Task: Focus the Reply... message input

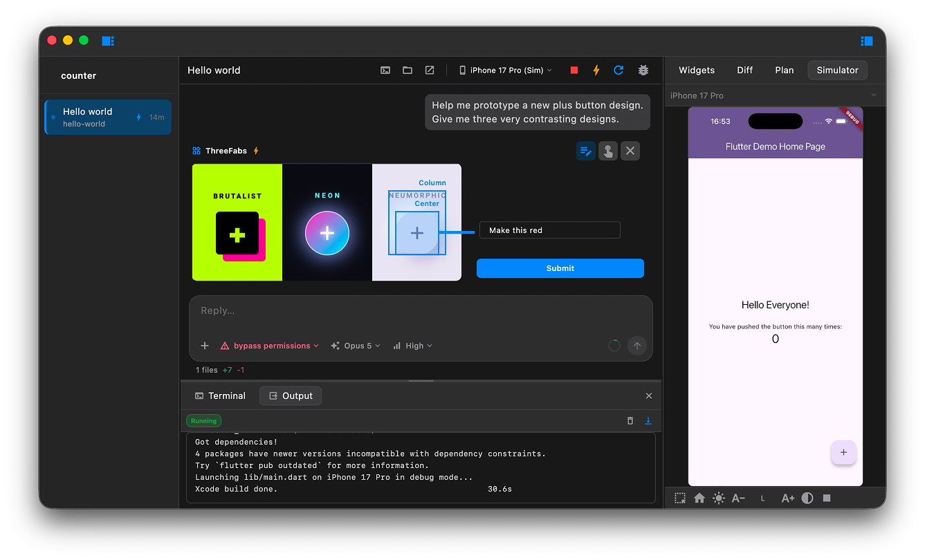Action: [421, 311]
